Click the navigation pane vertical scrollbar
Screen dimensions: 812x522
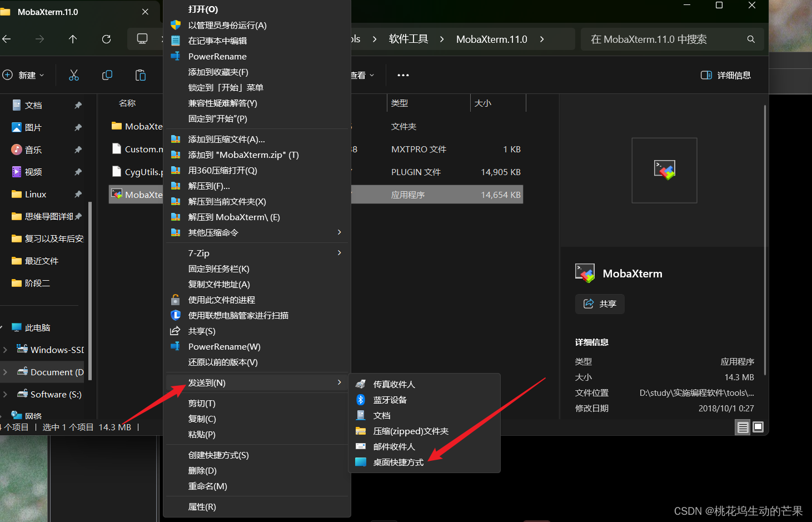(x=89, y=291)
